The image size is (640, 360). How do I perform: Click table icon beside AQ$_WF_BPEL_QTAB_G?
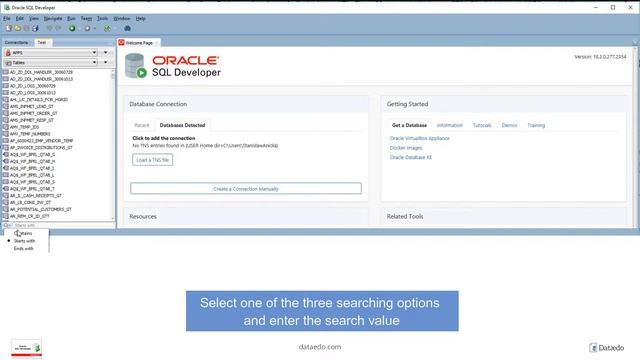click(6, 154)
